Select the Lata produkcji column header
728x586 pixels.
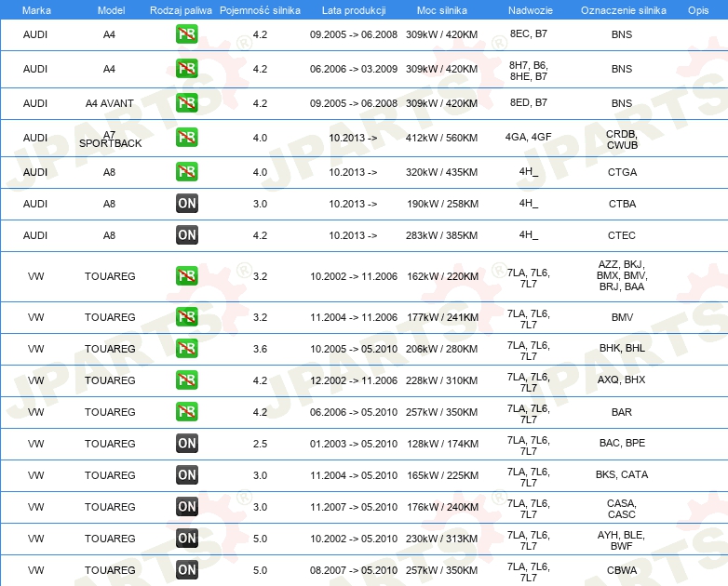[354, 10]
